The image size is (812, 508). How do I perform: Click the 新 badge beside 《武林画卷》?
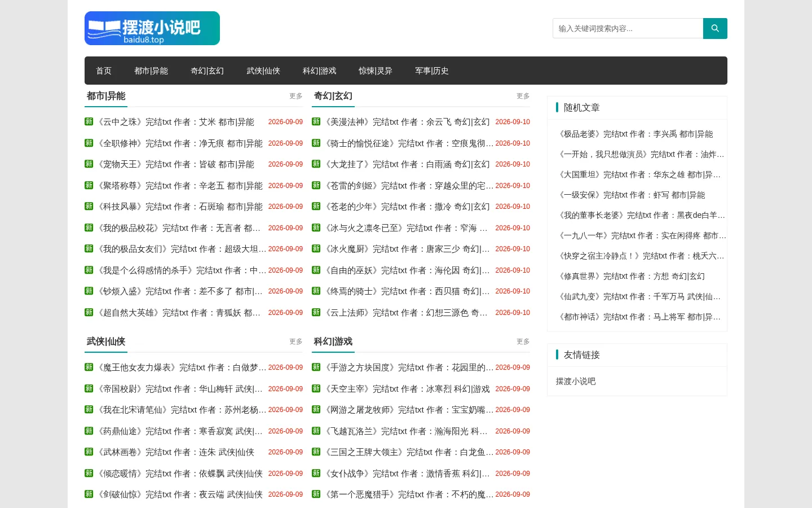[89, 452]
